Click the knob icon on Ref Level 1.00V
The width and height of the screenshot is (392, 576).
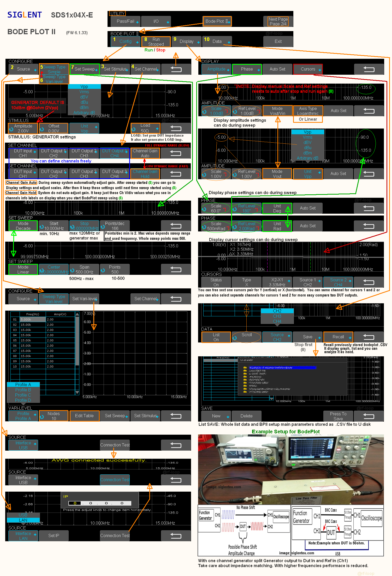(x=235, y=175)
